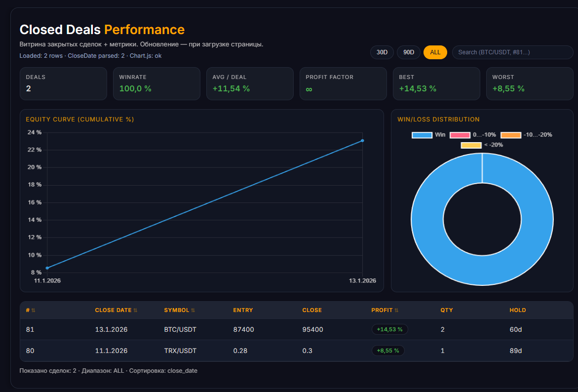Screen dimensions: 578x392
Task: Select the ALL time range filter
Action: (435, 52)
